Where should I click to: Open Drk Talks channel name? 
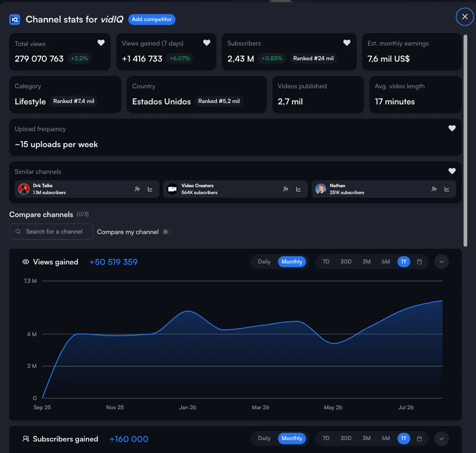tap(43, 186)
